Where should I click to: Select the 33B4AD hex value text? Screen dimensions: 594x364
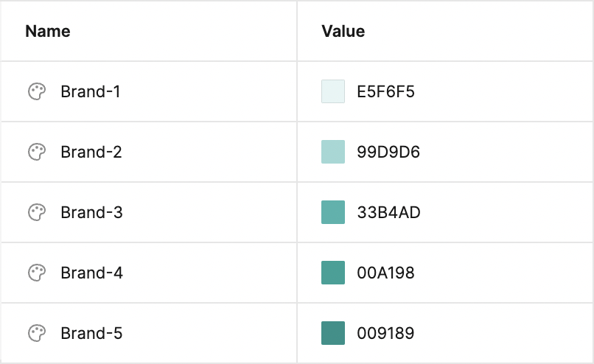point(388,213)
